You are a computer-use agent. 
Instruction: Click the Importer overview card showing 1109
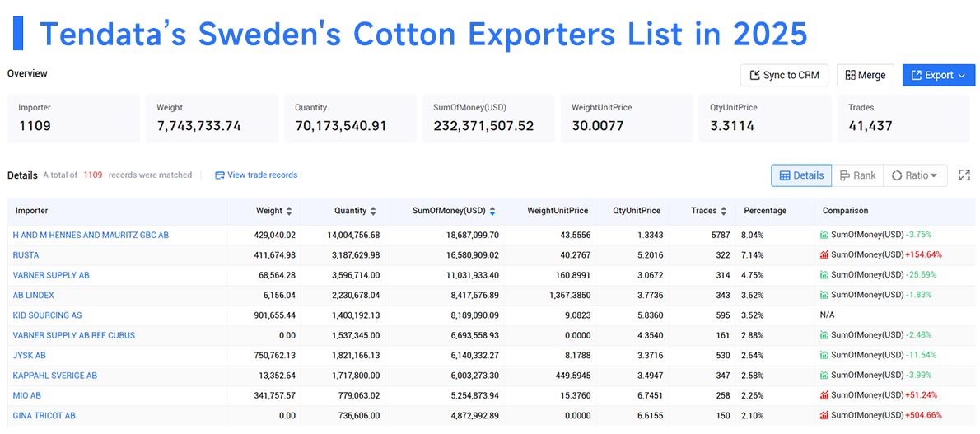click(74, 119)
